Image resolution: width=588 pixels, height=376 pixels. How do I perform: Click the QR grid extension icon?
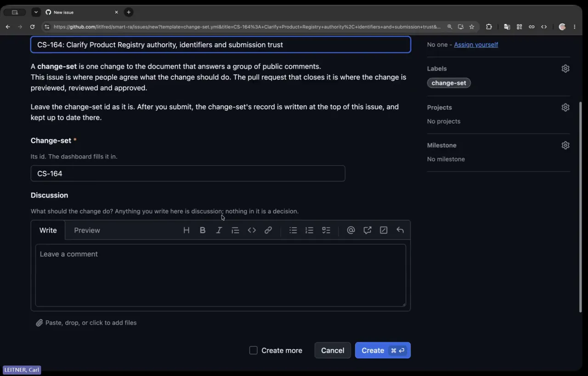click(520, 27)
